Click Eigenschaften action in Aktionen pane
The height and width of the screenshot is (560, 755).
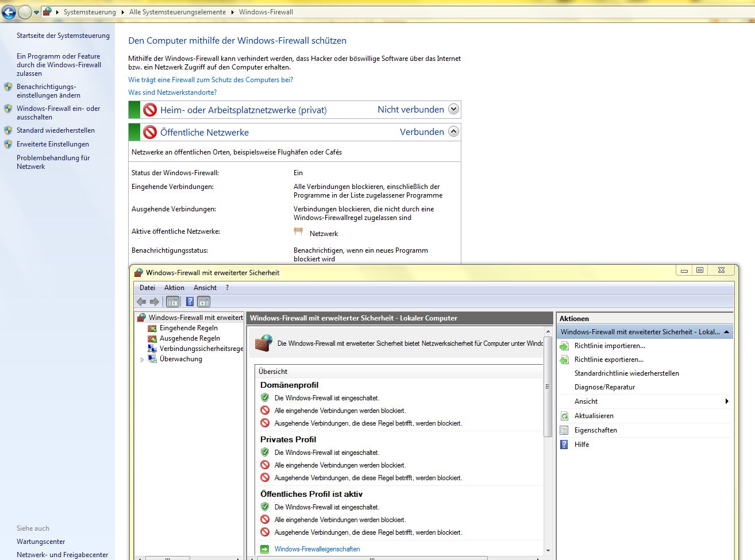coord(596,430)
